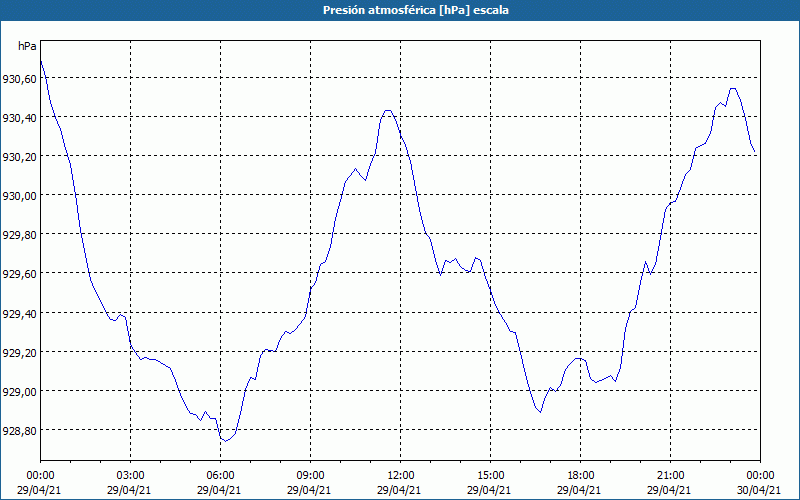The width and height of the screenshot is (800, 500).
Task: Click the 18:00 time axis label
Action: [x=581, y=476]
